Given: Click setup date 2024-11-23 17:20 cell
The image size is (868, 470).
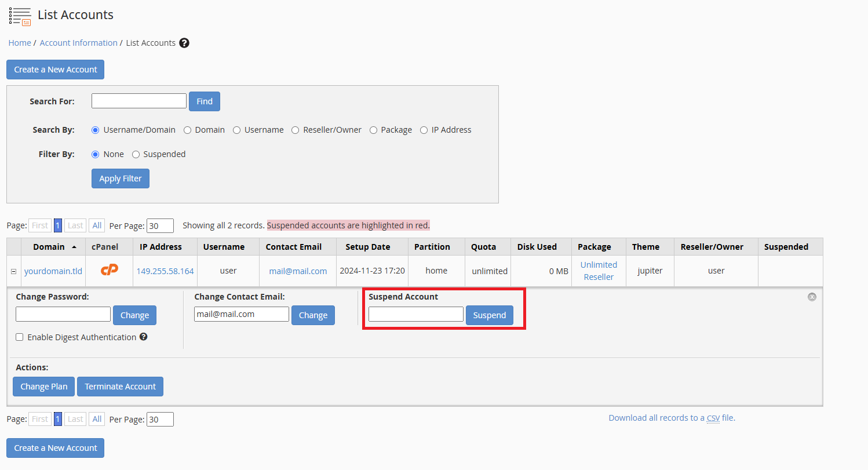Looking at the screenshot, I should pyautogui.click(x=372, y=271).
